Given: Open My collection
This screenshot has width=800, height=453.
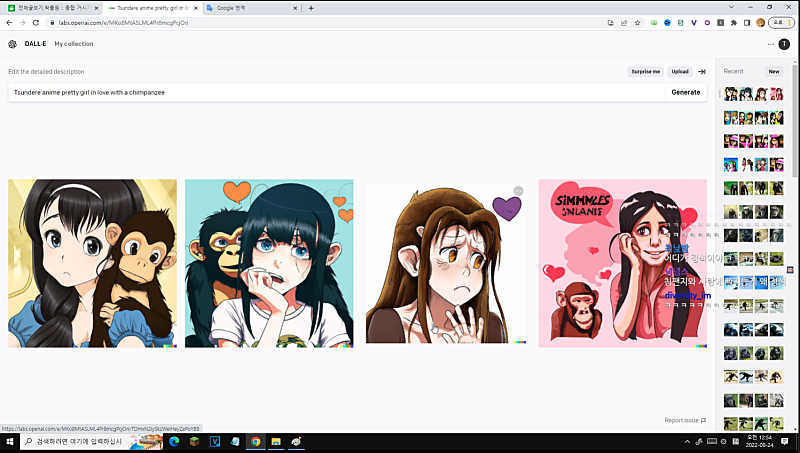Looking at the screenshot, I should tap(74, 44).
